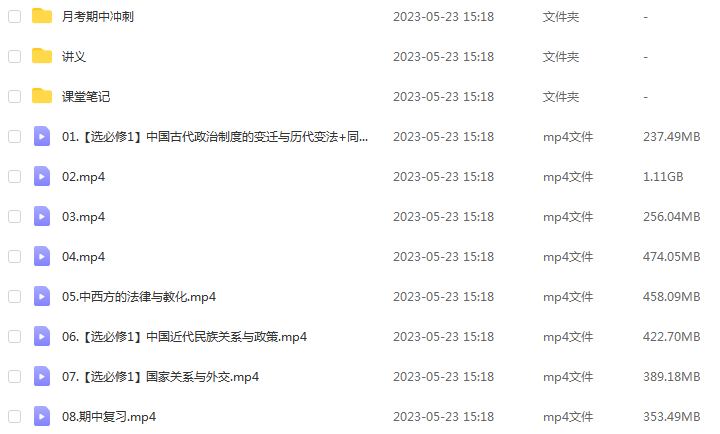Open file 01.【选必修1】中国古代政治制度的变迁
This screenshot has height=434, width=720.
pos(215,136)
